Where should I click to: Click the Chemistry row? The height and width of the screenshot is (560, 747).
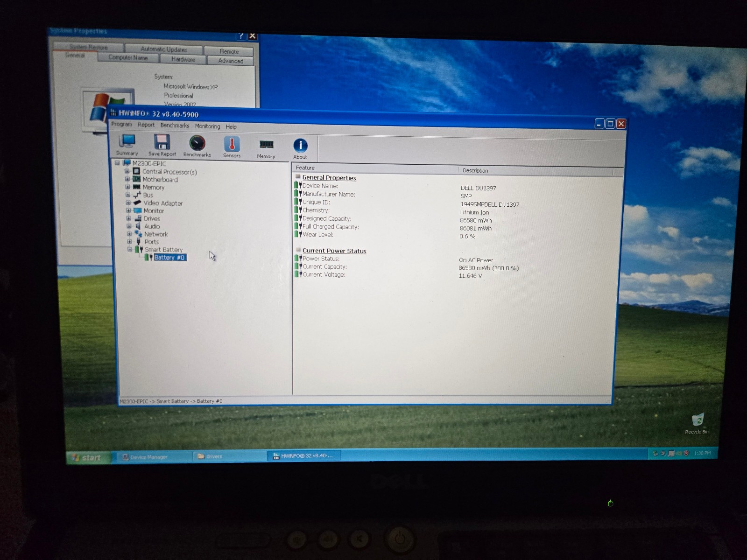point(457,211)
